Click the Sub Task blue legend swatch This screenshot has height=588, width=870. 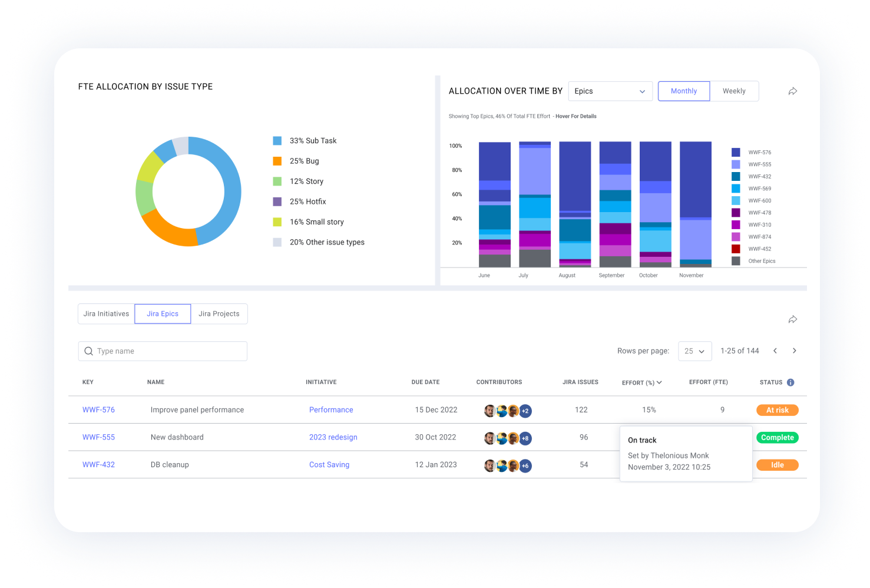click(x=277, y=141)
